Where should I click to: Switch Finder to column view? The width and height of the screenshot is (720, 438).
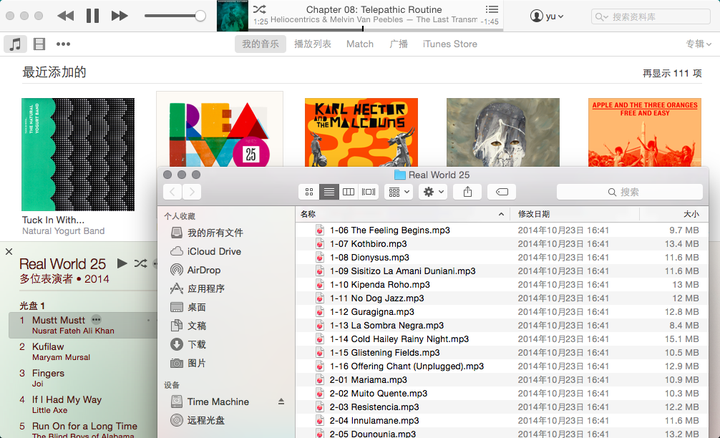point(349,192)
